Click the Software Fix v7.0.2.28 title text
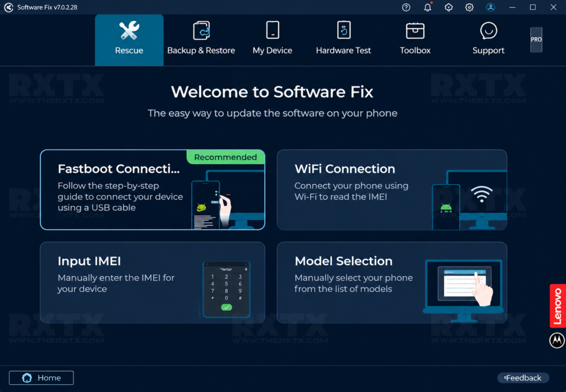 pos(48,7)
